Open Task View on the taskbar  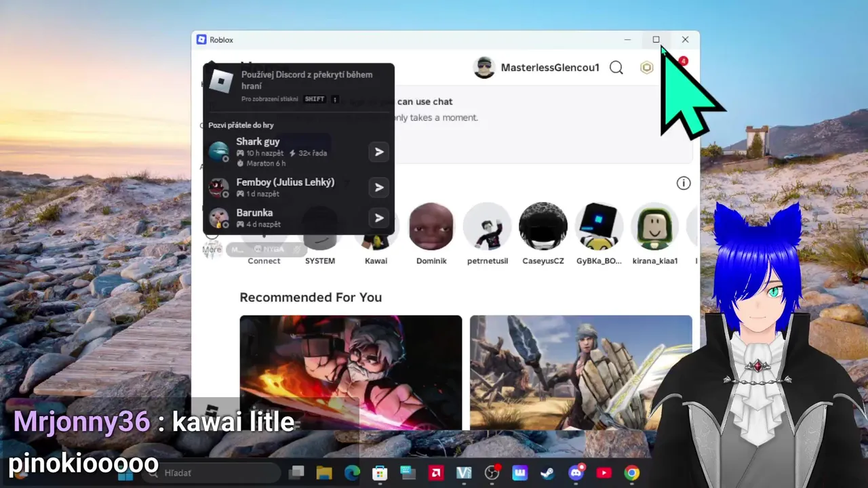(x=296, y=473)
